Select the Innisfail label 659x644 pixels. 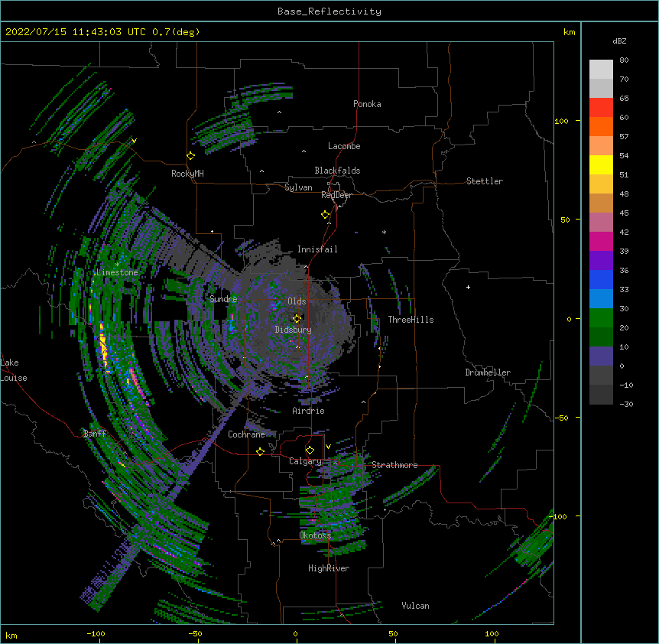[317, 249]
